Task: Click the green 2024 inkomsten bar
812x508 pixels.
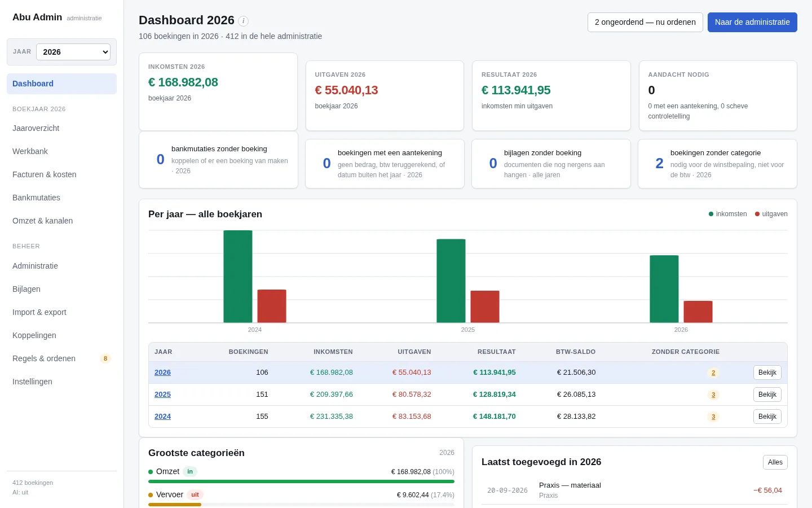Action: pos(238,277)
